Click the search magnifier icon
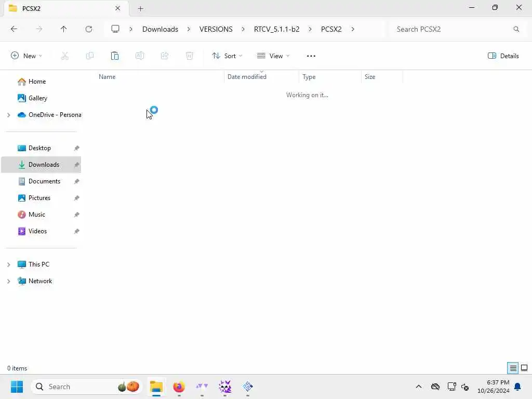Image resolution: width=532 pixels, height=399 pixels. coord(516,29)
